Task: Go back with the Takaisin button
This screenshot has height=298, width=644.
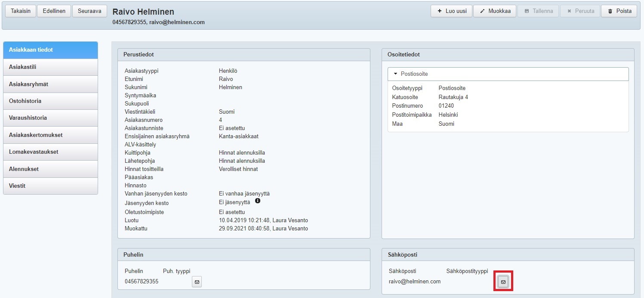Action: 21,11
